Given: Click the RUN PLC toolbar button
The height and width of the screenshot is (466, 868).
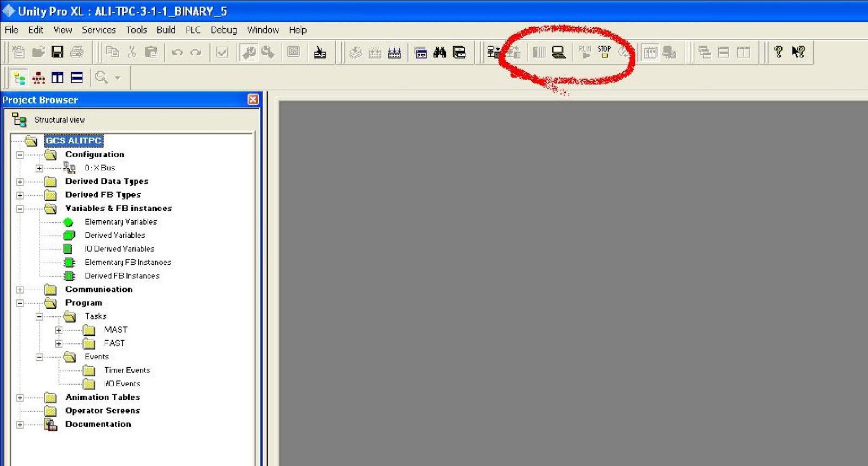Looking at the screenshot, I should click(585, 52).
